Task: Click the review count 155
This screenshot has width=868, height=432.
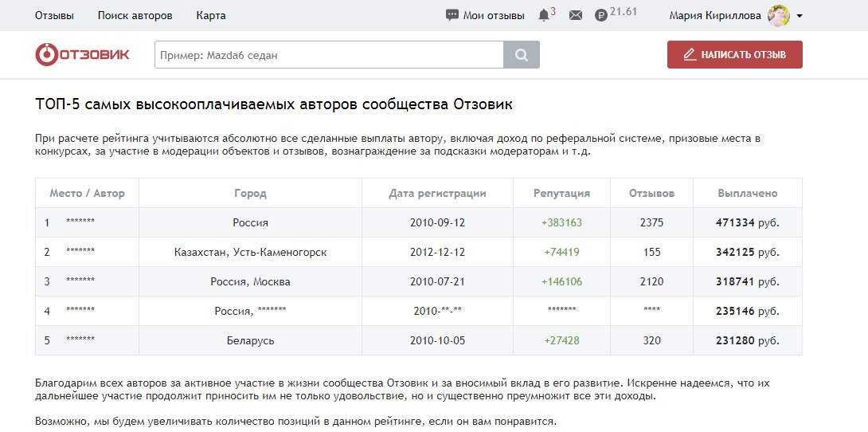Action: [651, 252]
